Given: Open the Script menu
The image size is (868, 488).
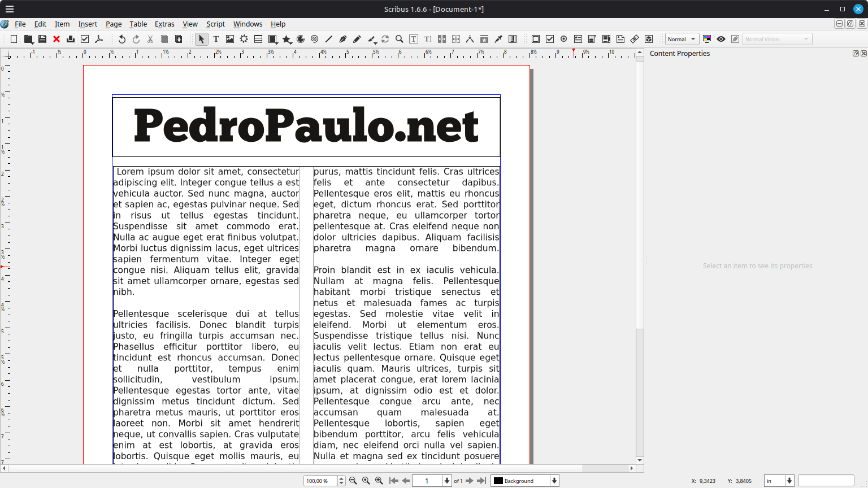Looking at the screenshot, I should [x=215, y=24].
